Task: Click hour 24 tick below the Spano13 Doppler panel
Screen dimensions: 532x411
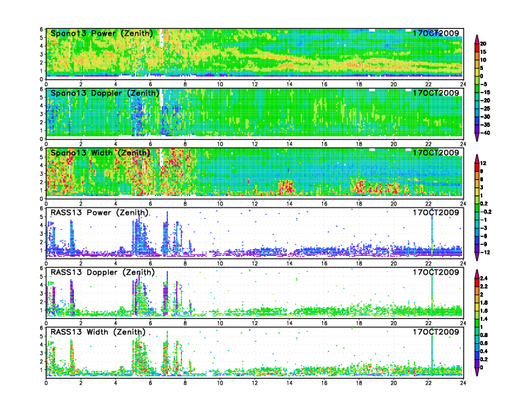Action: [x=463, y=144]
